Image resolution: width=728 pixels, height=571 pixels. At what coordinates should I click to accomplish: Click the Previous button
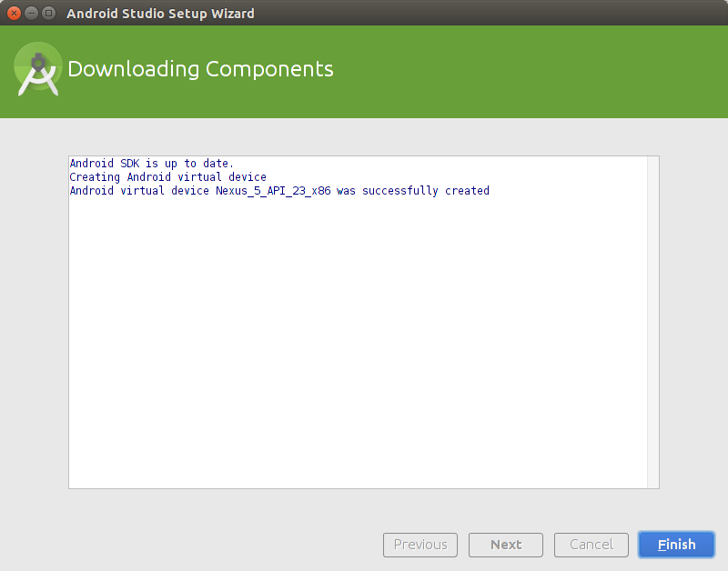click(x=420, y=545)
